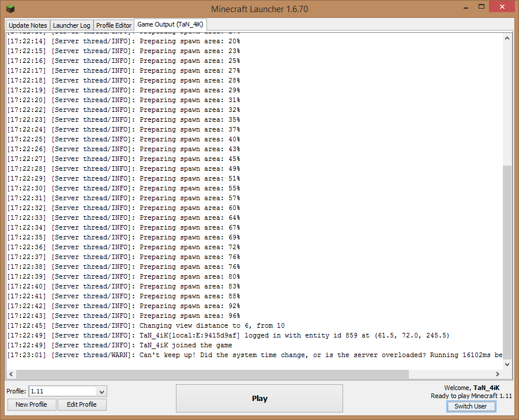Click the large Play button
The image size is (519, 420).
coord(259,399)
